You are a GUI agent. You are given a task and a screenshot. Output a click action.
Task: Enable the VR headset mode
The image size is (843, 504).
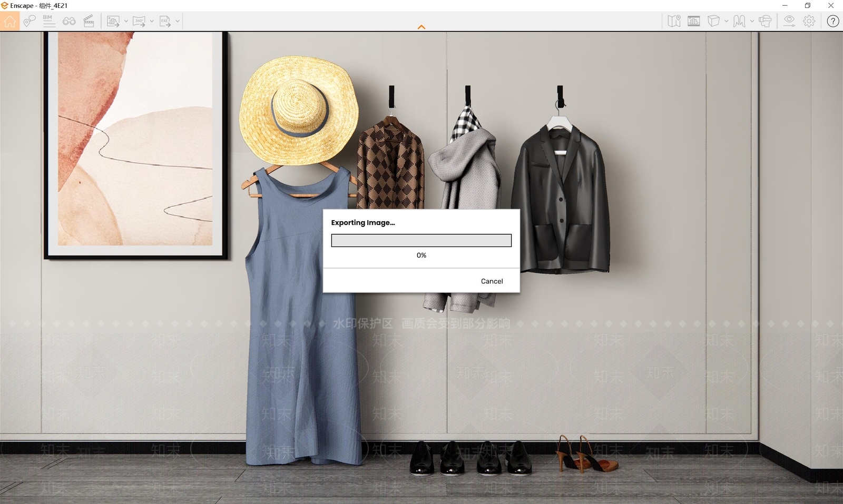(x=765, y=21)
